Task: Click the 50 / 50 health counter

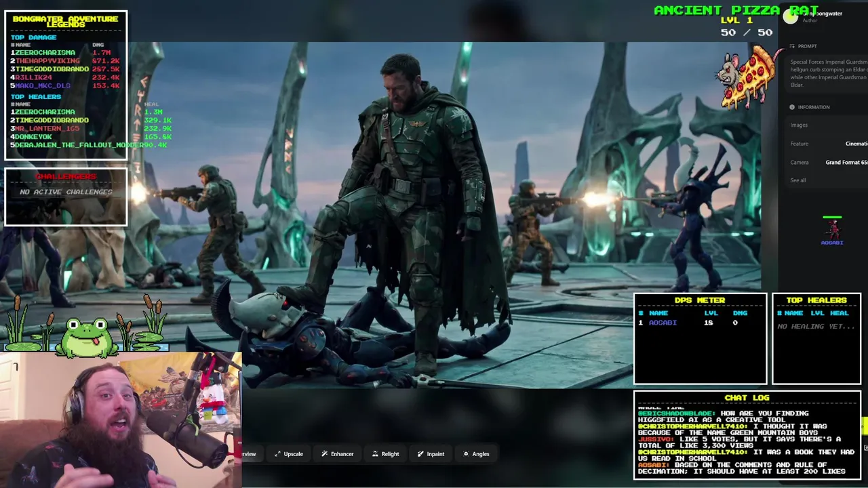Action: pyautogui.click(x=747, y=33)
